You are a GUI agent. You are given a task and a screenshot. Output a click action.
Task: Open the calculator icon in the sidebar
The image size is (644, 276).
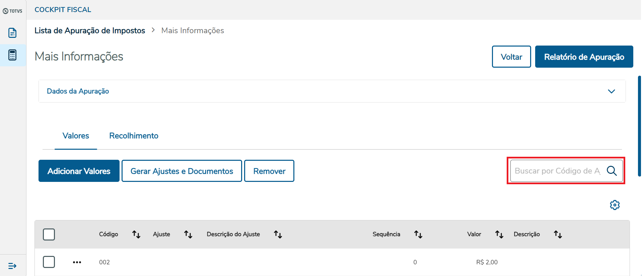(x=12, y=55)
